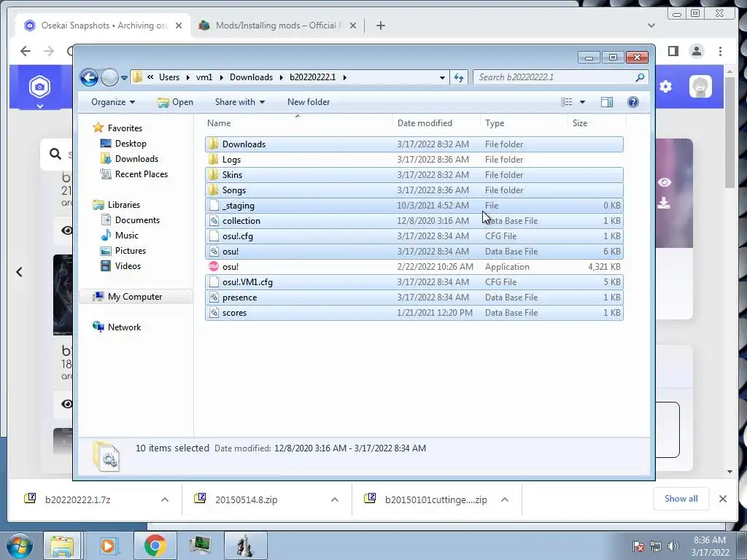Open the view options dropdown arrow
Image resolution: width=747 pixels, height=560 pixels.
582,102
